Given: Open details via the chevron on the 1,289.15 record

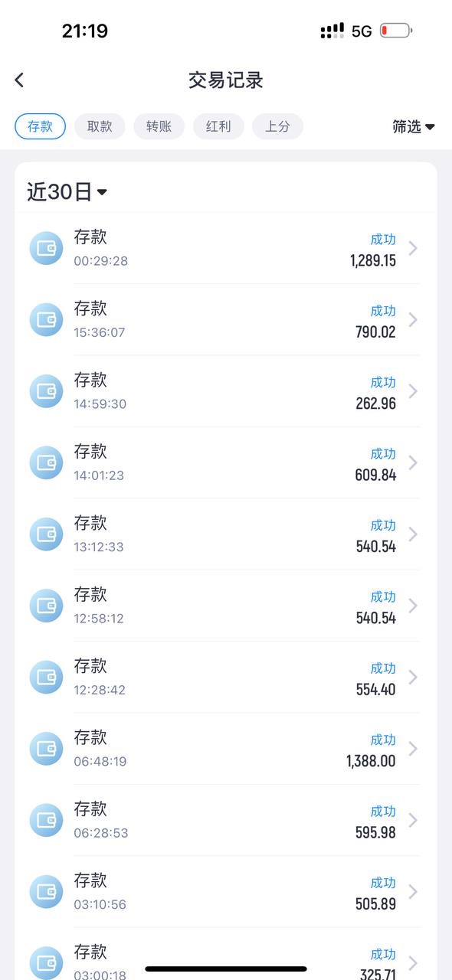Looking at the screenshot, I should (x=412, y=248).
